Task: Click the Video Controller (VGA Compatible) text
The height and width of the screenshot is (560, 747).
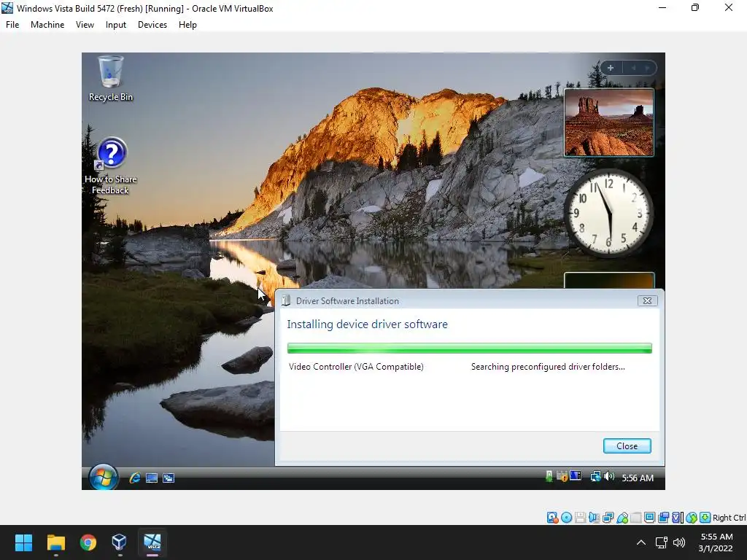Action: pos(356,367)
